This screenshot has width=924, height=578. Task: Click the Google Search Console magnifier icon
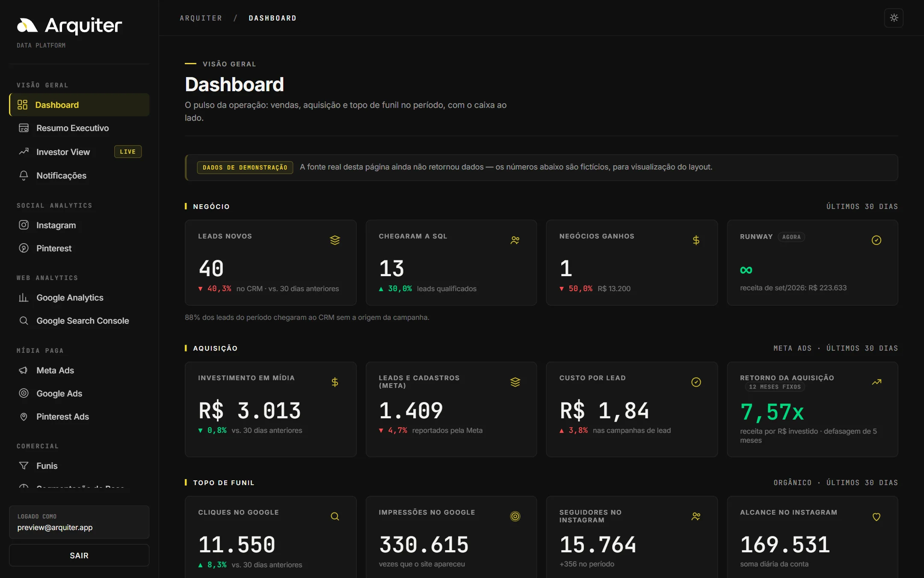(24, 321)
